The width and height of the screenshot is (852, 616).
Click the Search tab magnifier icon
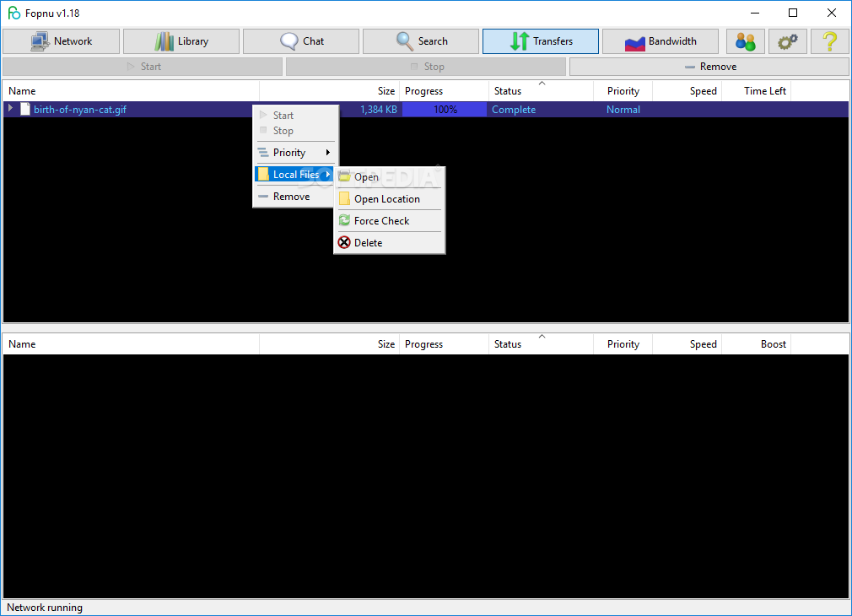coord(405,41)
